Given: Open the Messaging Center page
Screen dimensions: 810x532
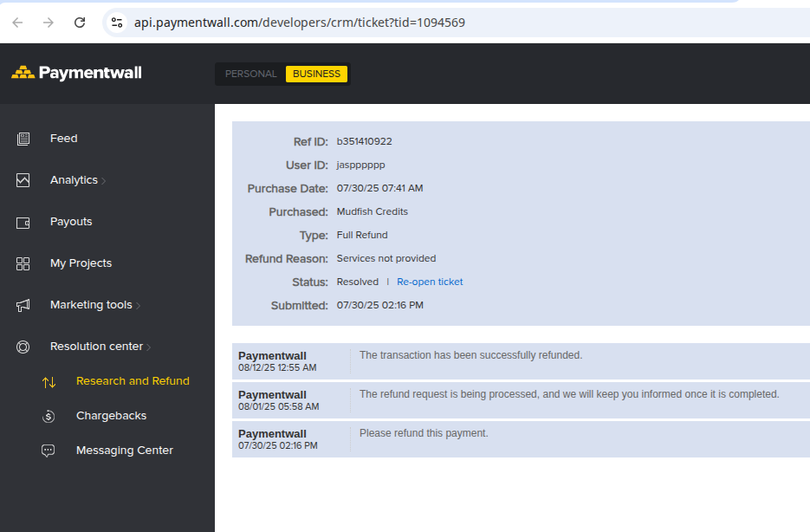Looking at the screenshot, I should coord(125,451).
